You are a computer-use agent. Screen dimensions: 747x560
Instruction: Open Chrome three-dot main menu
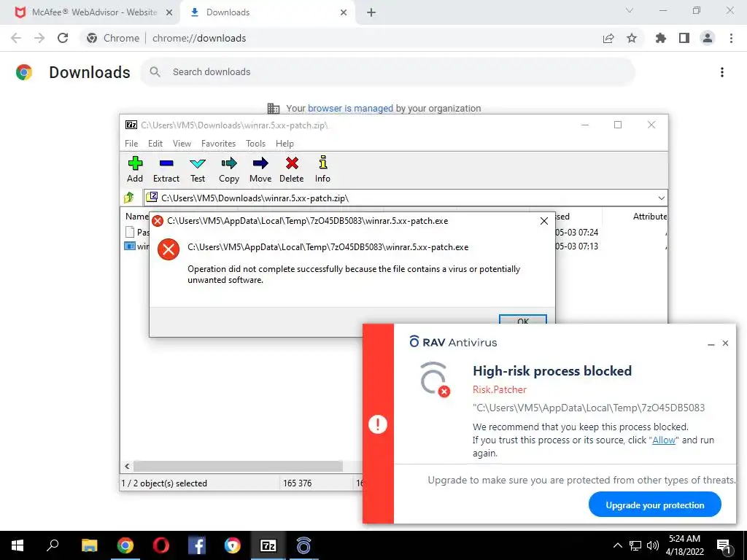pyautogui.click(x=731, y=38)
